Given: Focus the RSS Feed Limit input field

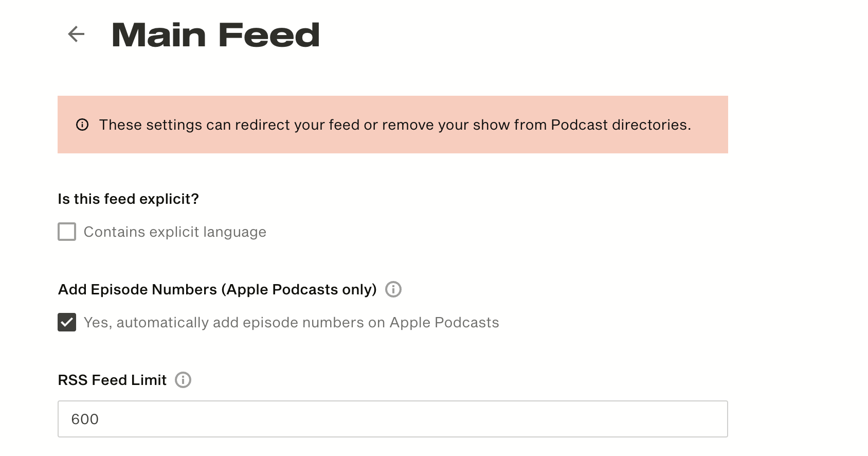Looking at the screenshot, I should click(x=393, y=419).
